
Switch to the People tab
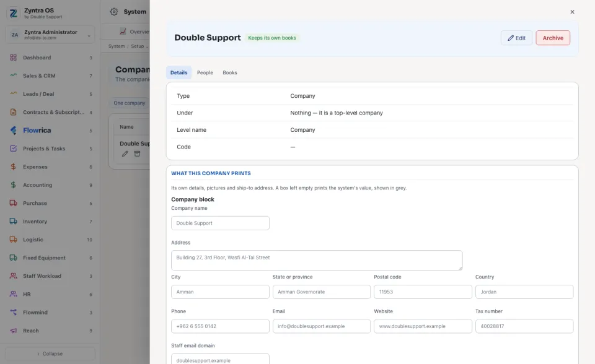click(205, 72)
